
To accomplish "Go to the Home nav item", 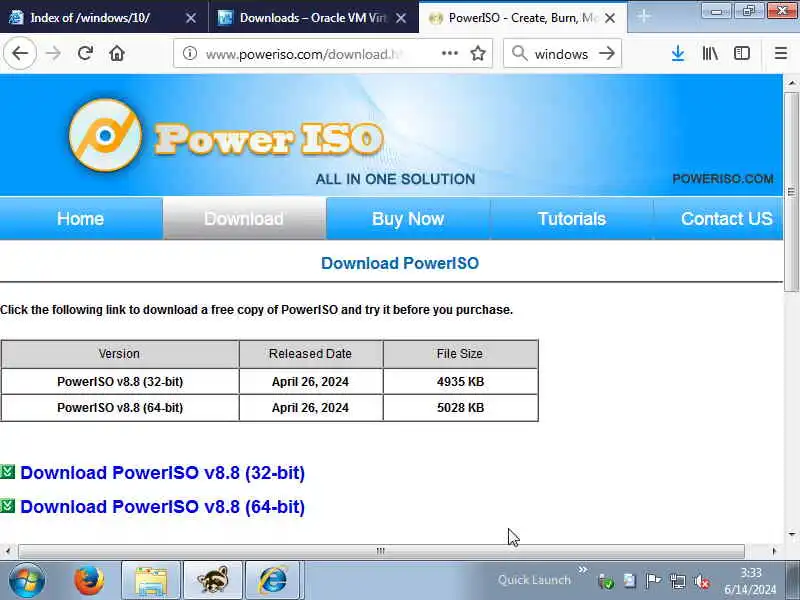I will point(81,218).
